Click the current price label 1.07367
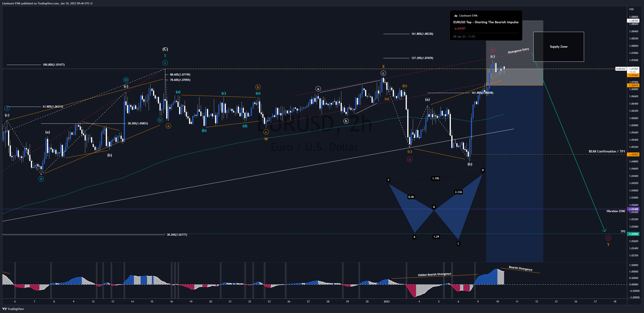644x313 pixels. [x=633, y=69]
